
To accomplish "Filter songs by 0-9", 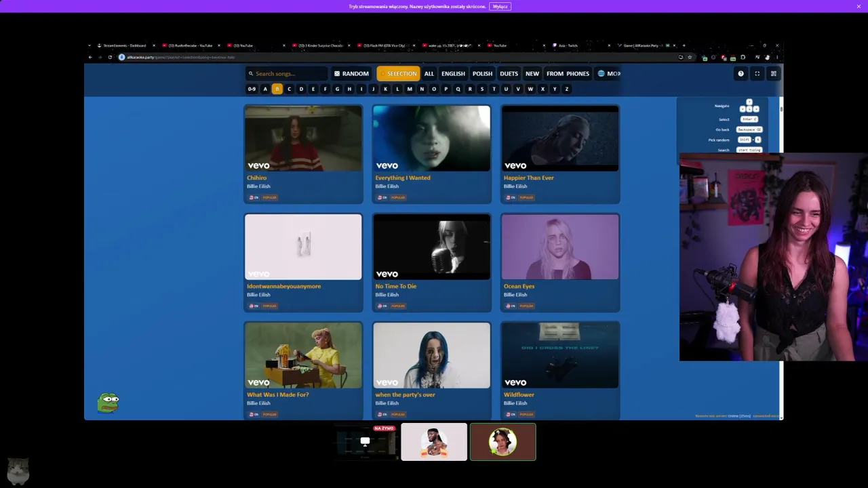I will point(252,89).
